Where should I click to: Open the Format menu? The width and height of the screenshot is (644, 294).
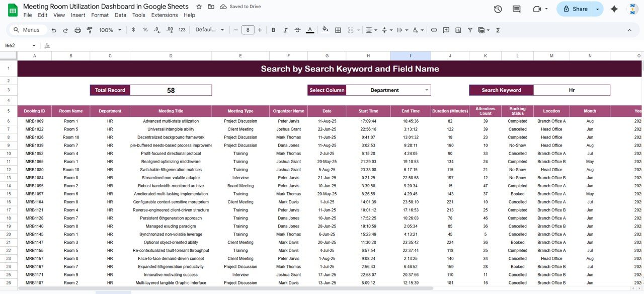tap(100, 15)
